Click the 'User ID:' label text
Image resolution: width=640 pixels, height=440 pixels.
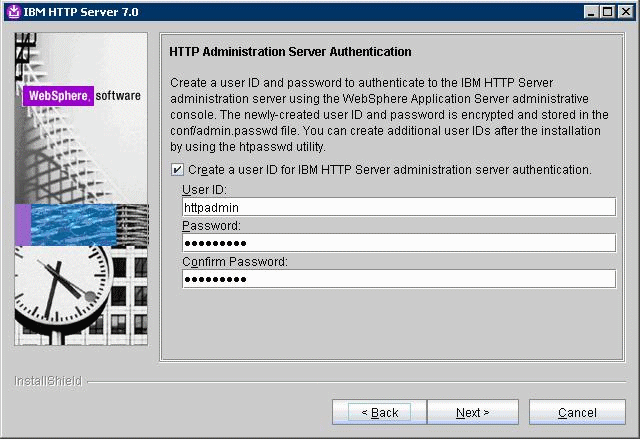205,190
